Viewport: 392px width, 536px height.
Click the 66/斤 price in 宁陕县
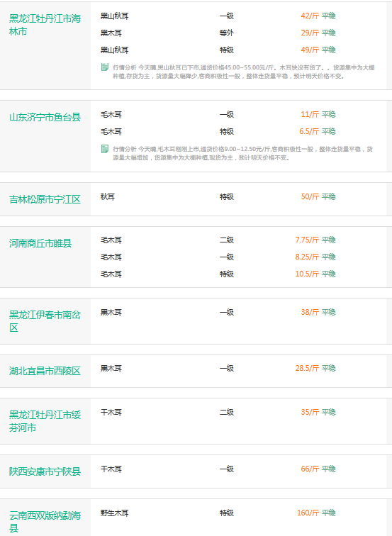310,469
